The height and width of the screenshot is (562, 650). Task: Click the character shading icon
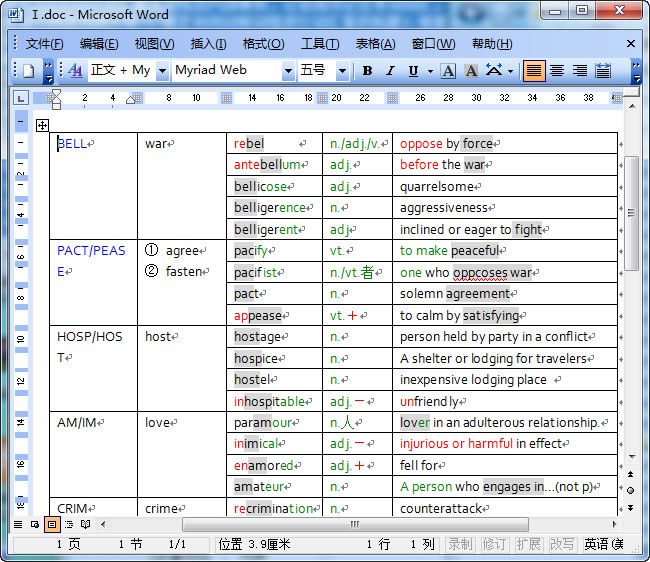pyautogui.click(x=470, y=71)
